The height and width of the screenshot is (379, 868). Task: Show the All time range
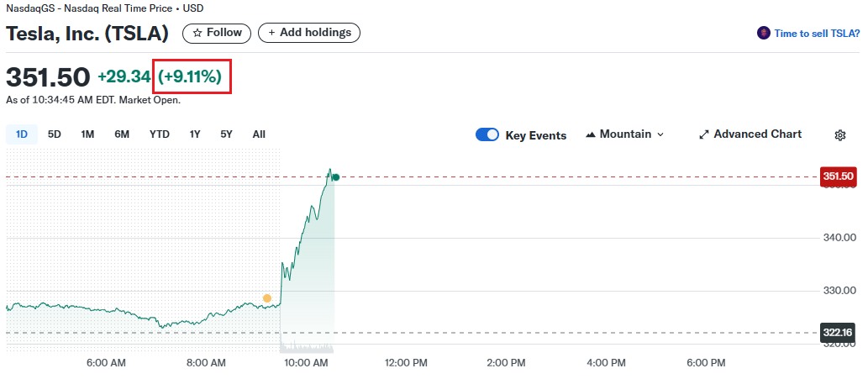tap(259, 134)
